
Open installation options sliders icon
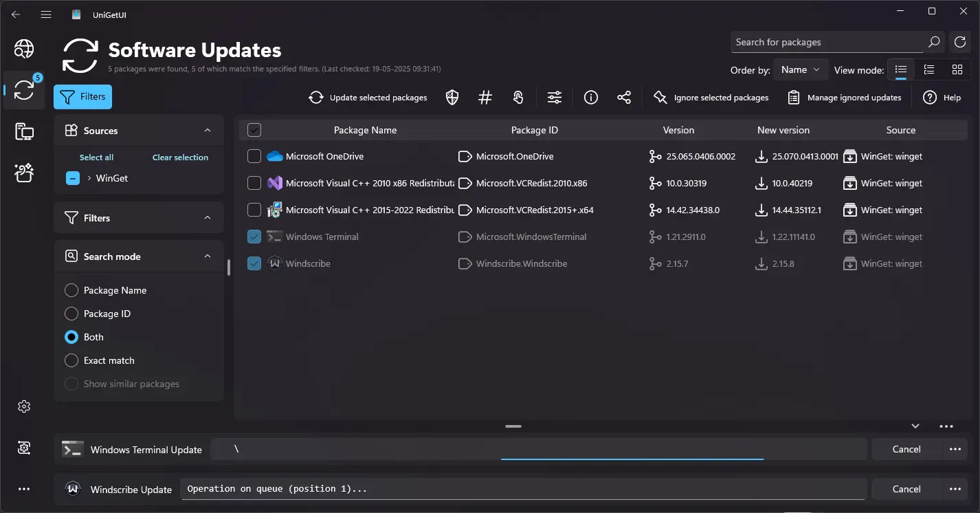(555, 98)
